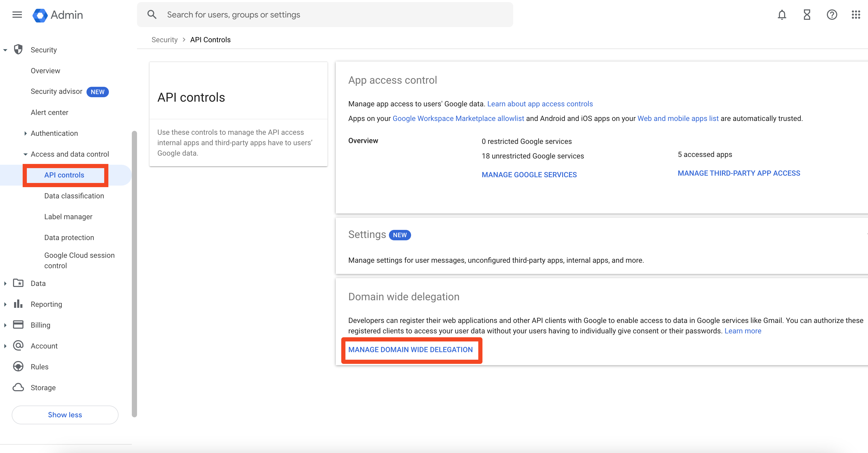Image resolution: width=868 pixels, height=453 pixels.
Task: Select API controls in sidebar
Action: point(64,175)
